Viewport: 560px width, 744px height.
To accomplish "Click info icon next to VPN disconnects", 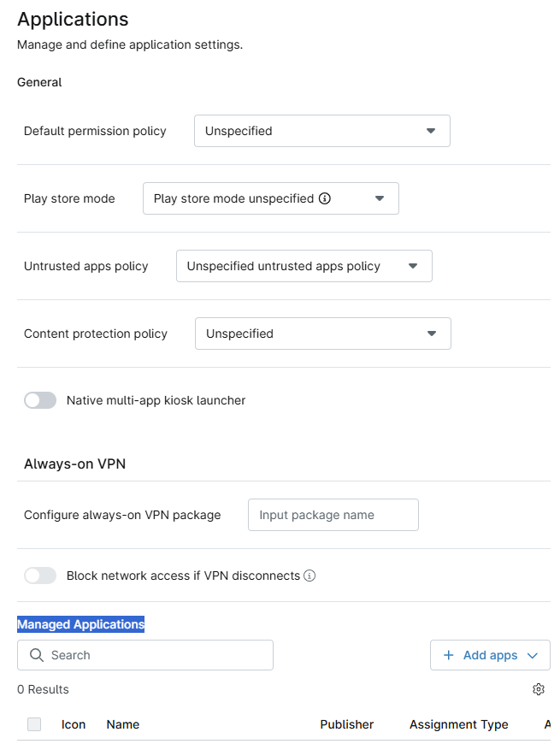I will coord(309,576).
